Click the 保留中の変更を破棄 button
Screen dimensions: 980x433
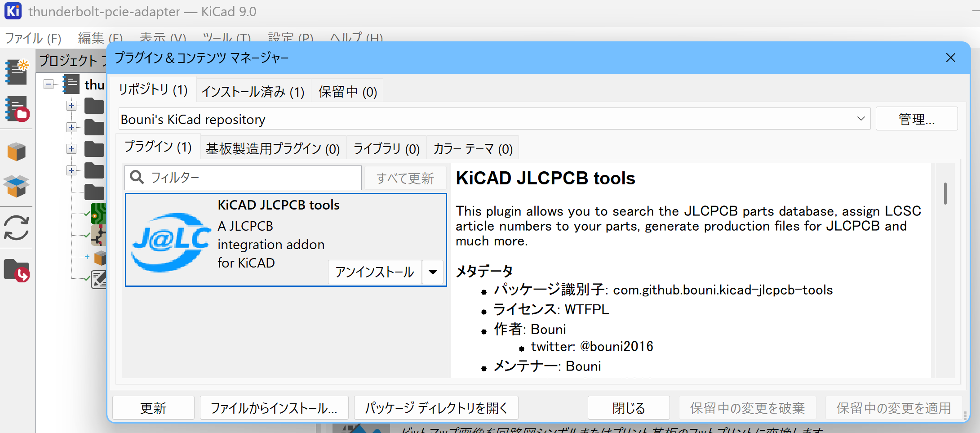[748, 408]
